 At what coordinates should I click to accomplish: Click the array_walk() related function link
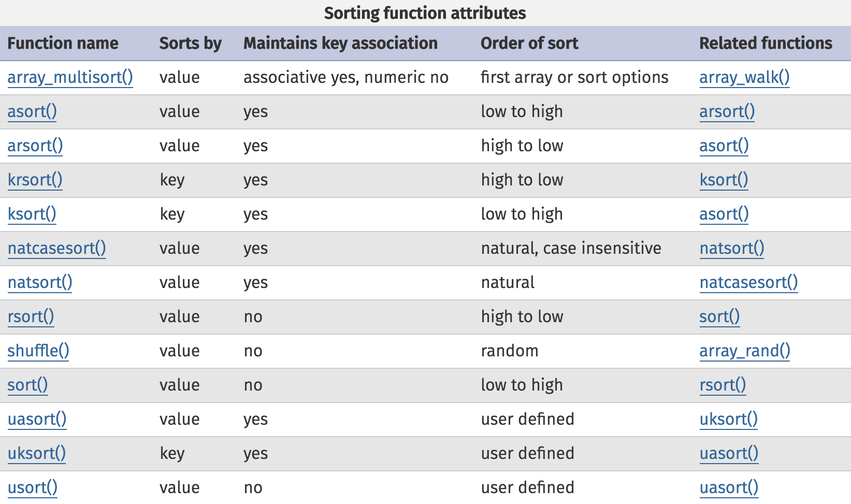[x=744, y=77]
